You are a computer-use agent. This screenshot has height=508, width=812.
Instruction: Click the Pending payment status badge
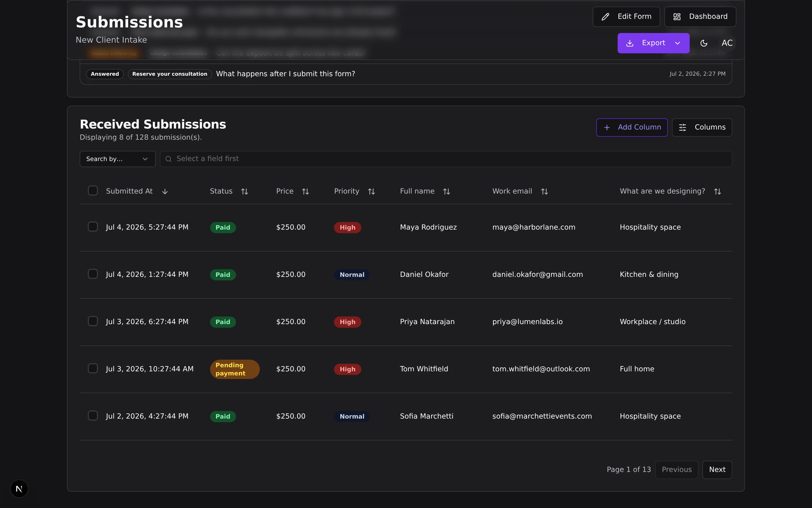tap(235, 369)
